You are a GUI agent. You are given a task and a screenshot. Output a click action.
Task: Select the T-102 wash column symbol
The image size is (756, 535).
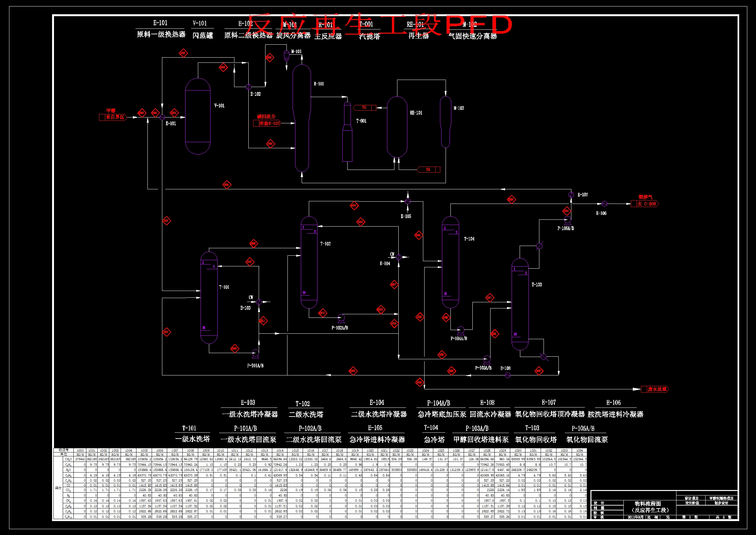click(x=309, y=262)
